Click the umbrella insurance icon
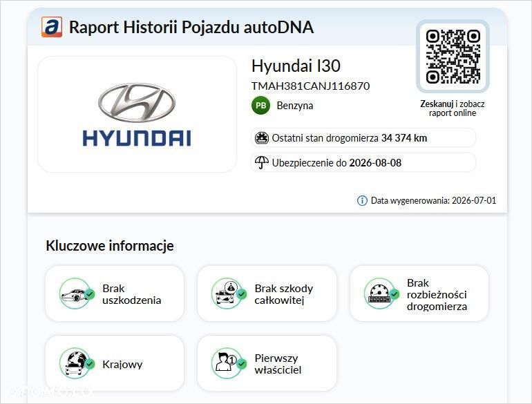Viewport: 532px width, 404px height. pos(262,162)
